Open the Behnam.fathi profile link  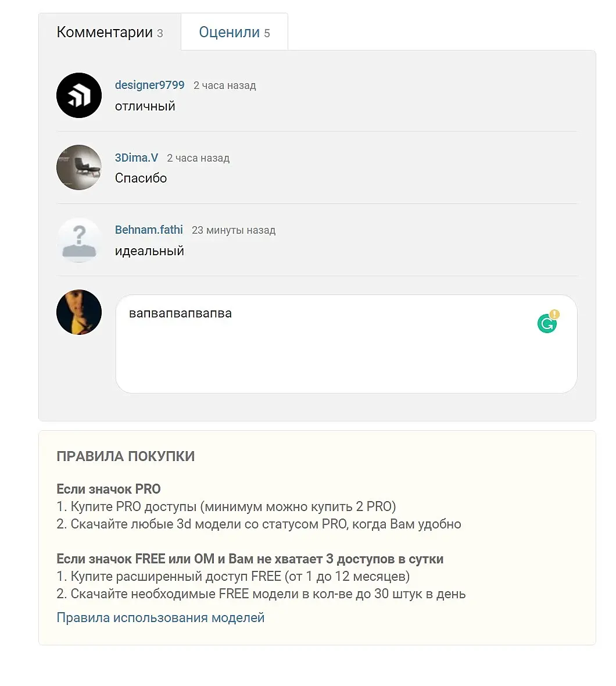pyautogui.click(x=149, y=230)
